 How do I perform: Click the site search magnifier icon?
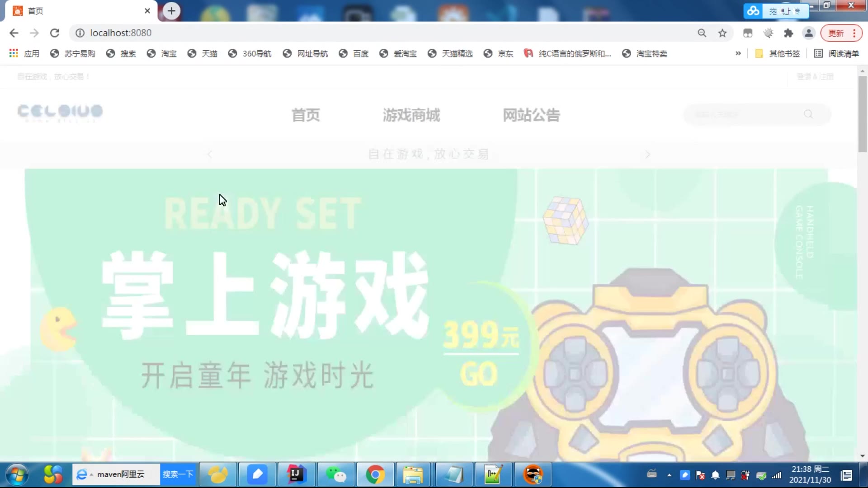pos(808,114)
